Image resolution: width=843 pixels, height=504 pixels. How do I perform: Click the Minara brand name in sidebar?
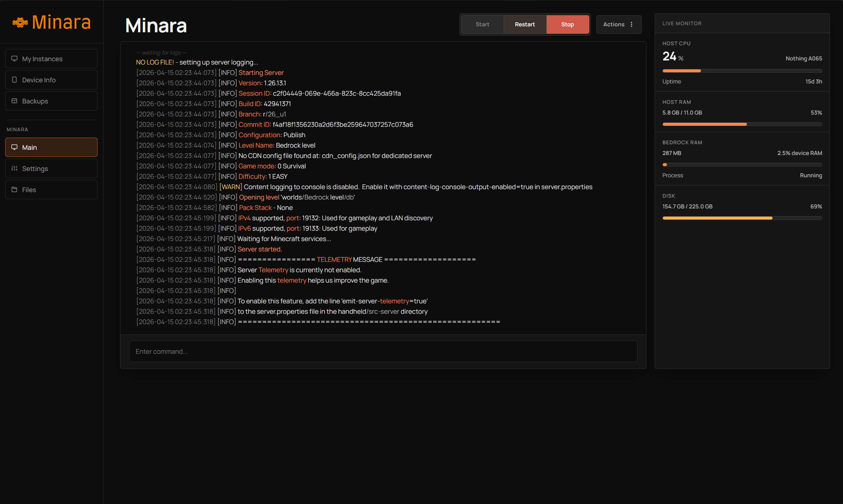point(61,22)
